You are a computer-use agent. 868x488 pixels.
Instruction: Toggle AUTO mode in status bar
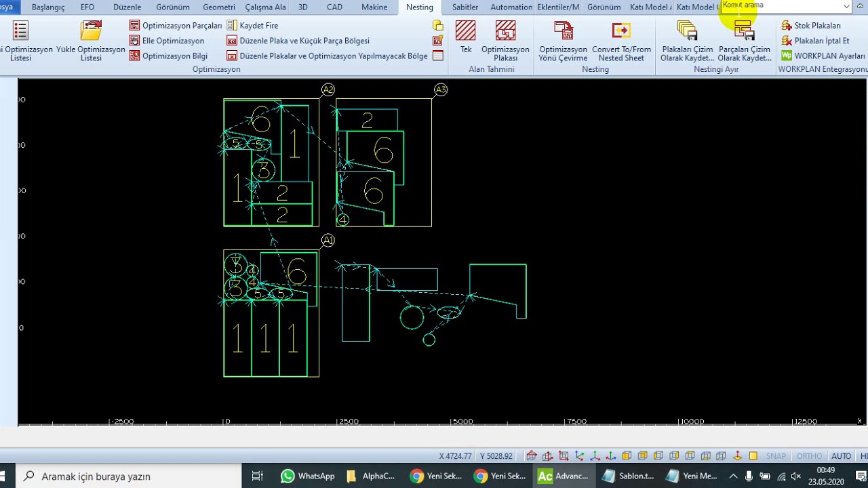point(841,456)
